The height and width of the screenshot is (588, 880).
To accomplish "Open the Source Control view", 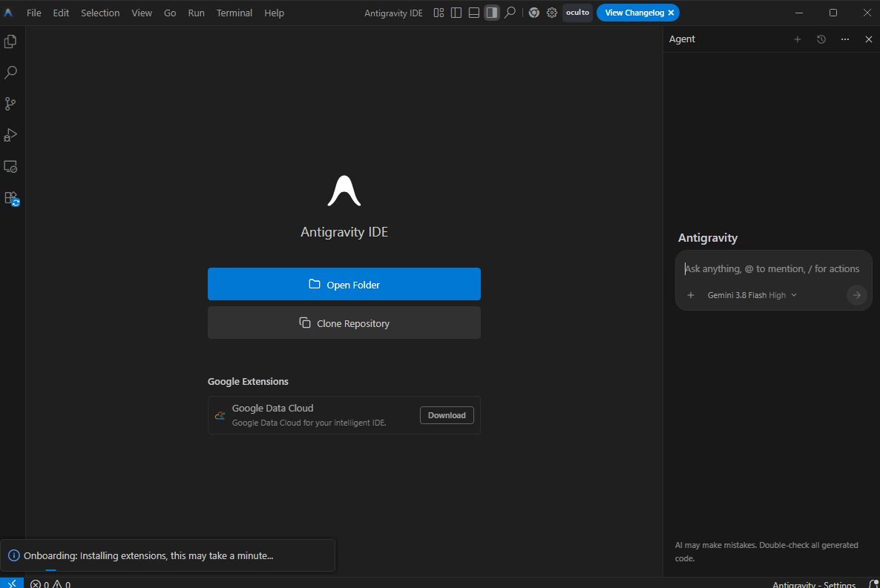I will 10,104.
